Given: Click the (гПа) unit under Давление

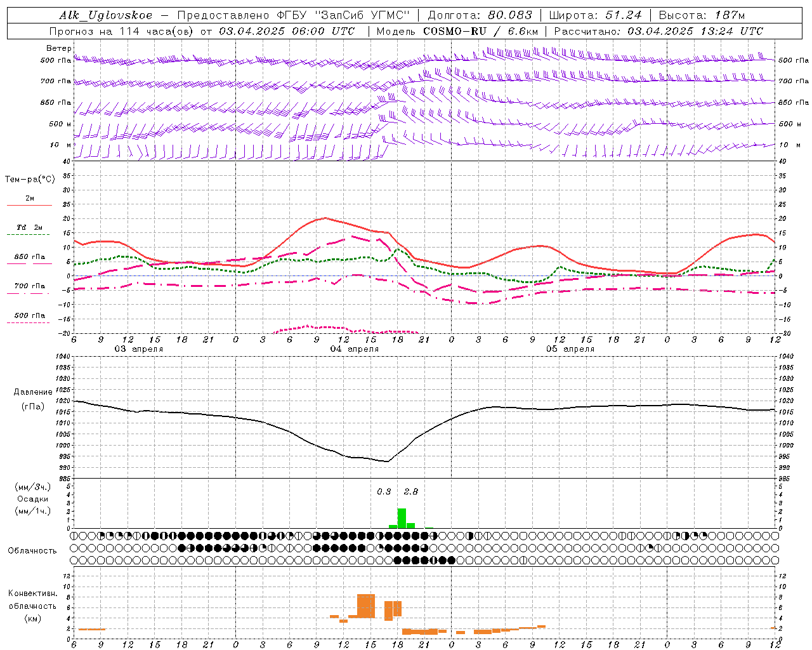Looking at the screenshot, I should coord(33,406).
